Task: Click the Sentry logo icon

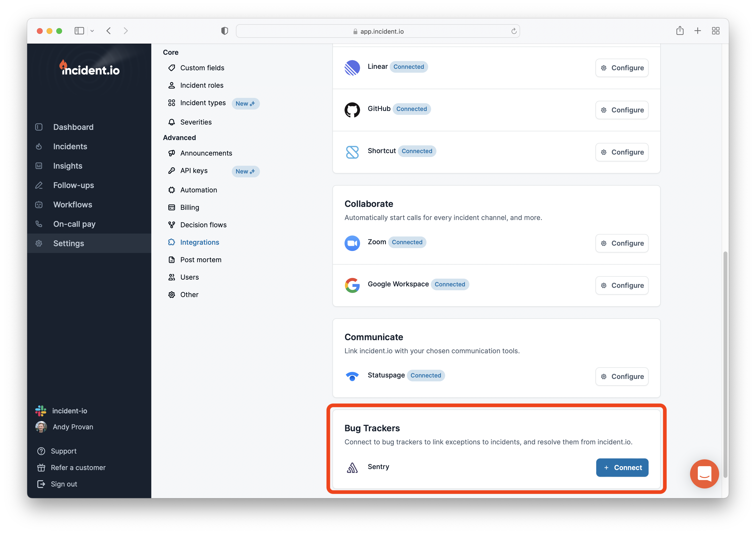Action: (x=352, y=467)
